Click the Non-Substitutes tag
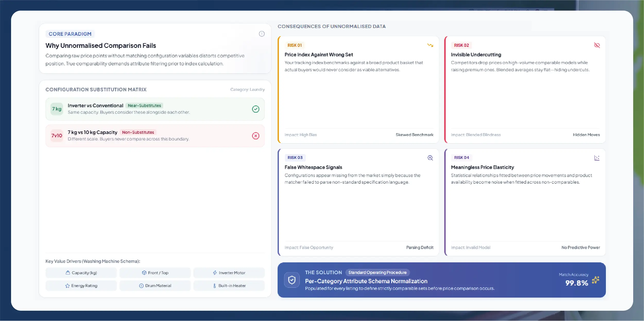Viewport: 644px width, 321px height. (138, 132)
